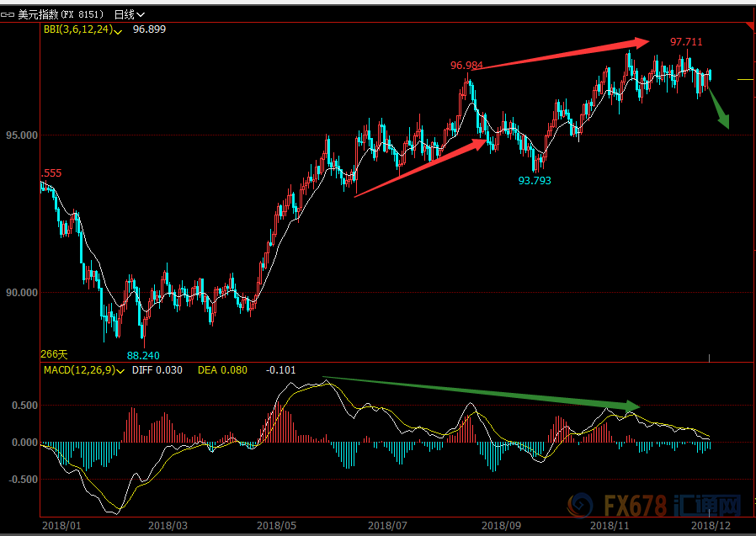This screenshot has height=536, width=756.
Task: Click the 97.711 high price label
Action: pos(686,42)
